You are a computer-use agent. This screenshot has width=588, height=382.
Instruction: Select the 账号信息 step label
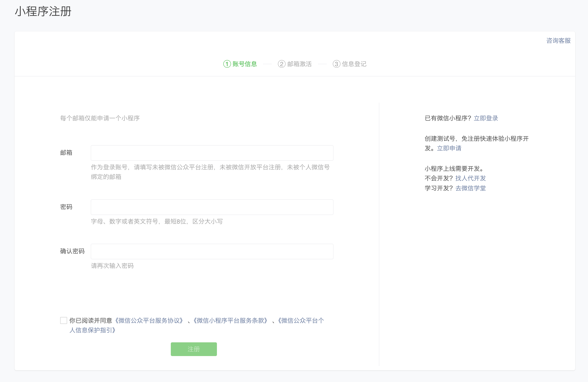(x=245, y=64)
